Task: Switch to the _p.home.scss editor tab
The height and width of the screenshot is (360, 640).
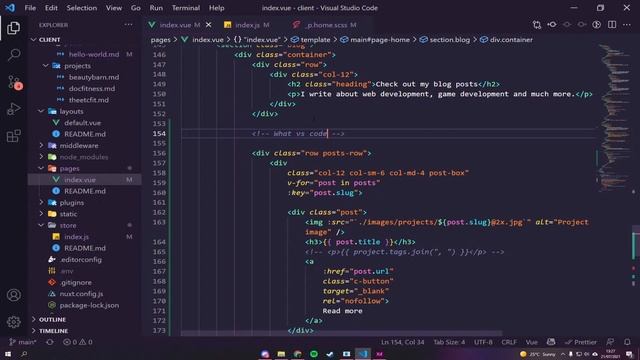Action: point(325,25)
